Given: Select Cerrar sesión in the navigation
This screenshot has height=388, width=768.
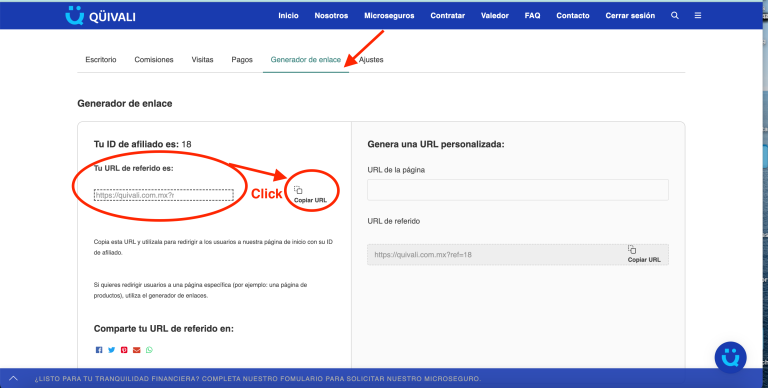Looking at the screenshot, I should [x=630, y=16].
